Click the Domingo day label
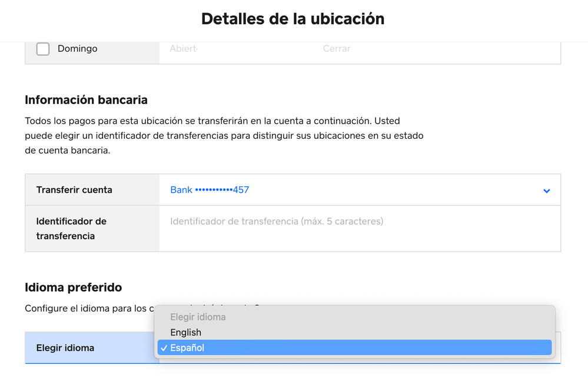 [77, 49]
